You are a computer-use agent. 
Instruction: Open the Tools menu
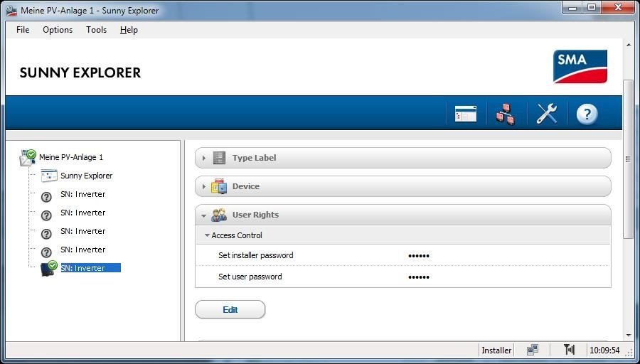point(96,30)
